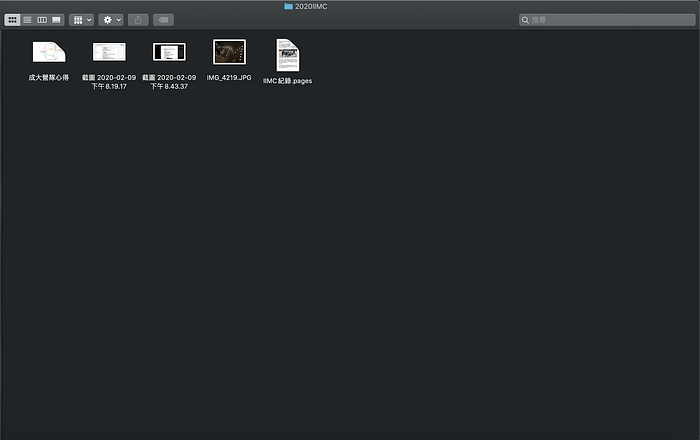The width and height of the screenshot is (700, 440).
Task: Click the IMG_4219.JPG file name label
Action: pyautogui.click(x=229, y=77)
